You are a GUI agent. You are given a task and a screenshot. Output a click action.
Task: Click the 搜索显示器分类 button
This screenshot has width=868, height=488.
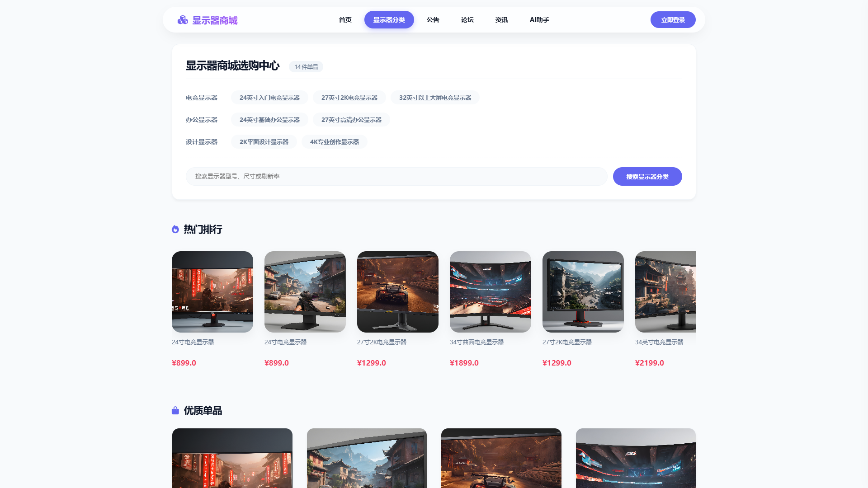point(647,176)
